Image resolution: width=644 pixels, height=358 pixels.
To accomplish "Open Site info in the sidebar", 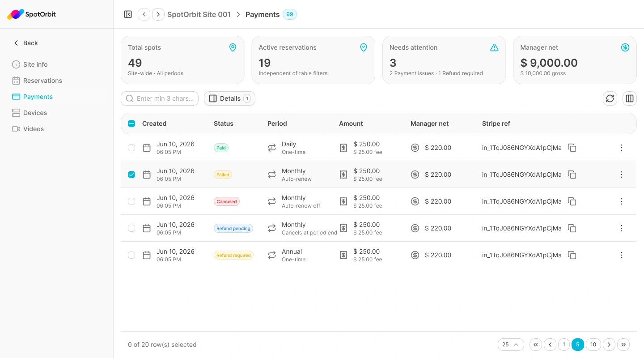I will [x=57, y=64].
